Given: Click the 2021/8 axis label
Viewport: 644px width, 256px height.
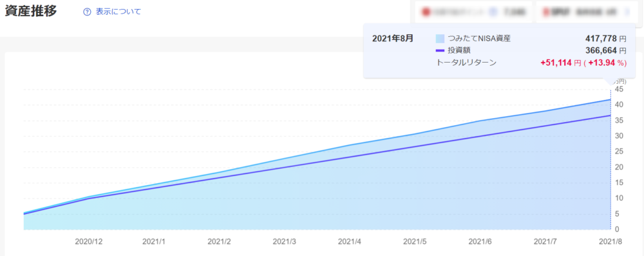Looking at the screenshot, I should pos(611,242).
